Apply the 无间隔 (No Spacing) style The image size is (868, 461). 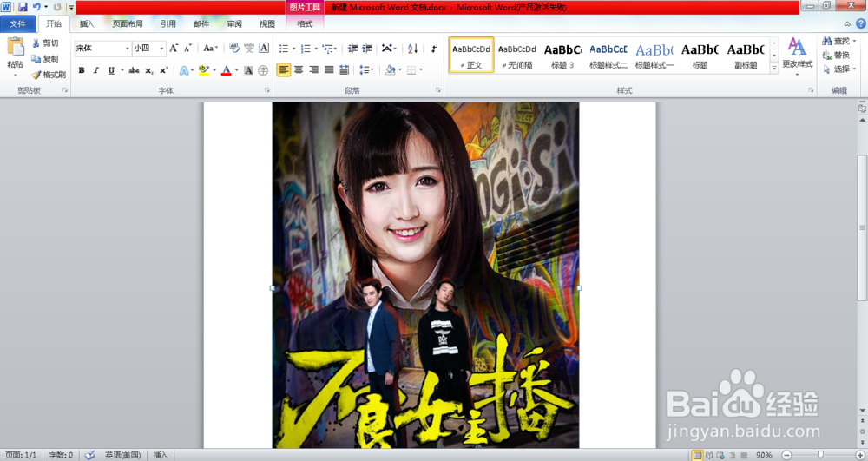click(x=517, y=55)
